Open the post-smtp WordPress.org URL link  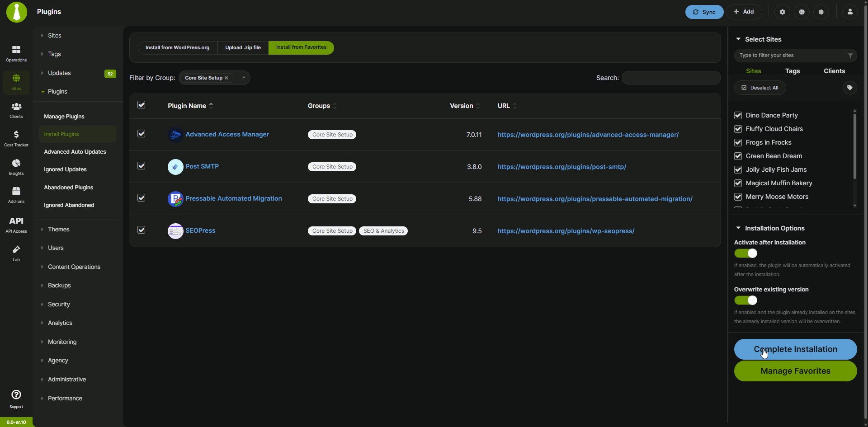[x=561, y=167]
